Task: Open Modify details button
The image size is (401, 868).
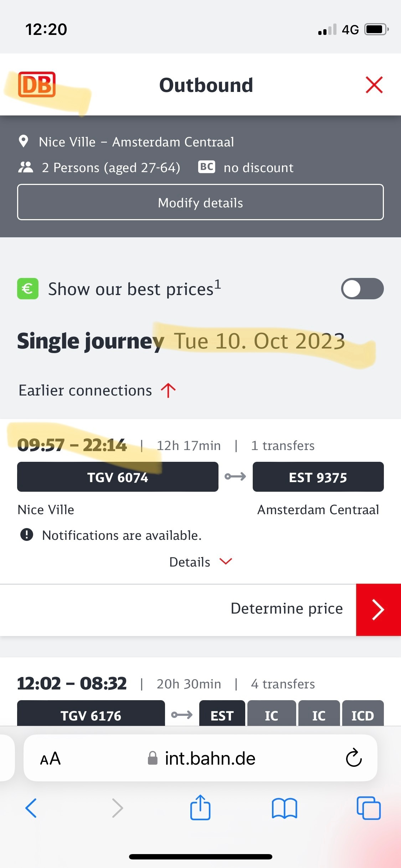Action: [x=200, y=202]
